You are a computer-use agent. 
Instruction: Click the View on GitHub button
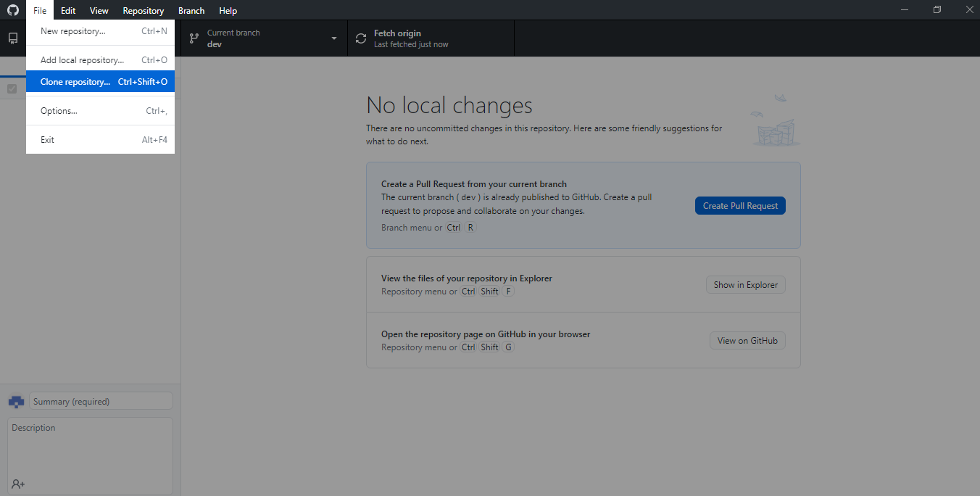747,341
